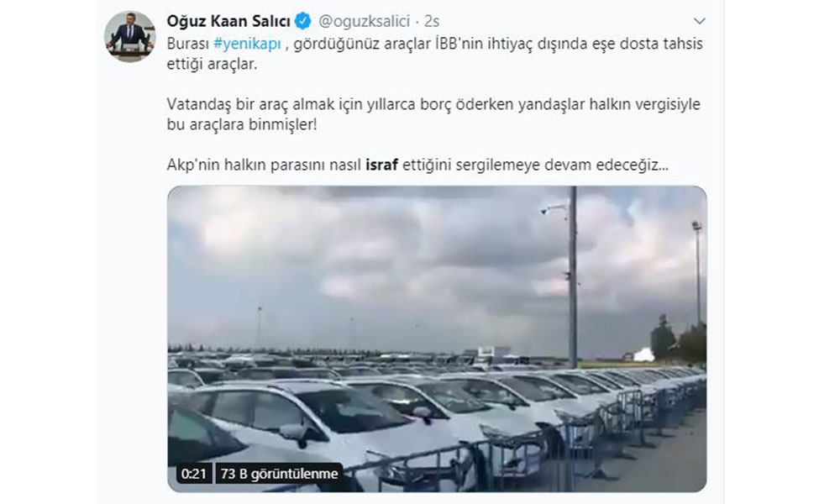Screen dimensions: 840x504
Task: Click the sentence beginning Akp'nin halkın
Action: tap(417, 165)
